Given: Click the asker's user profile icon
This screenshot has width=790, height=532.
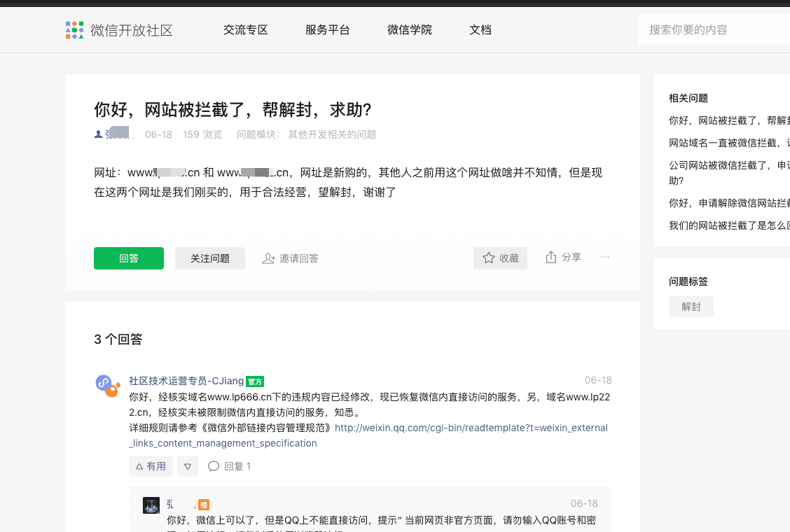Looking at the screenshot, I should (98, 134).
